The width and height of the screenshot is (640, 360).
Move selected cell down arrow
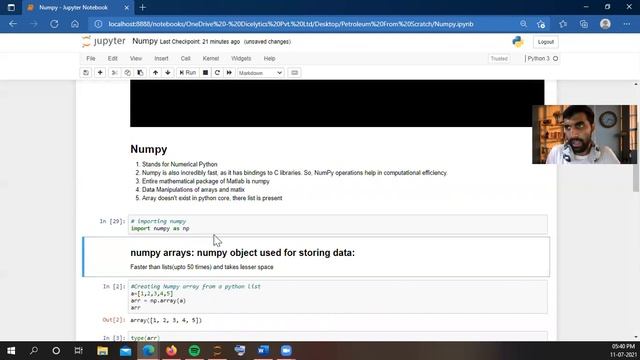pyautogui.click(x=168, y=73)
